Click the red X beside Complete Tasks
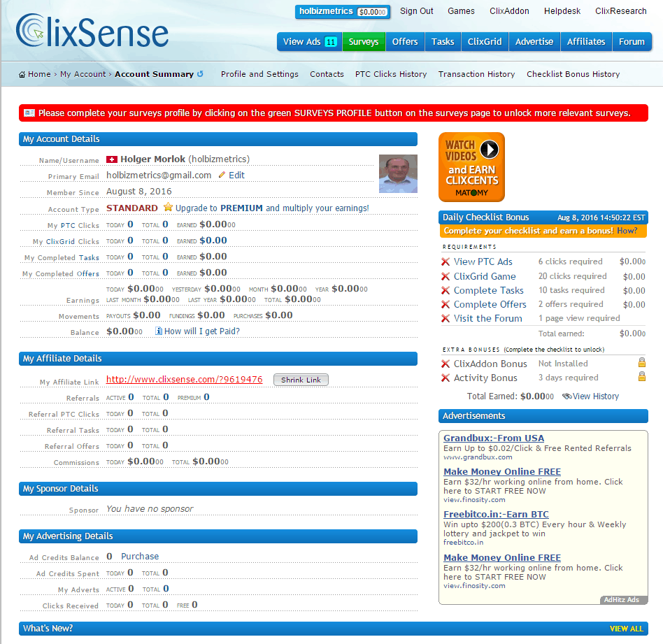Image resolution: width=663 pixels, height=644 pixels. 445,290
